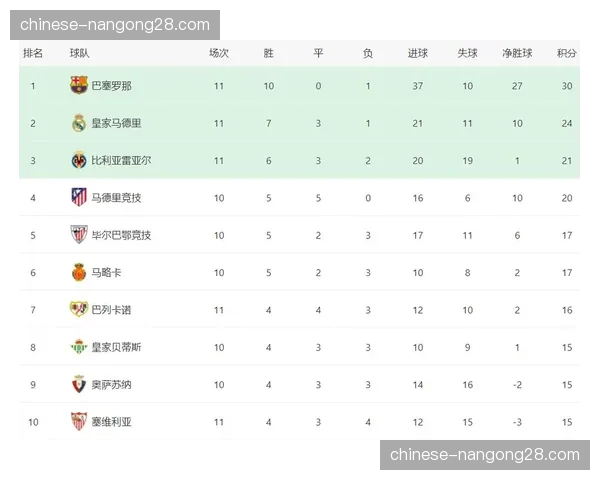The width and height of the screenshot is (600, 480).
Task: Click the chinese-nangong28.com watermark at top
Action: 115,24
